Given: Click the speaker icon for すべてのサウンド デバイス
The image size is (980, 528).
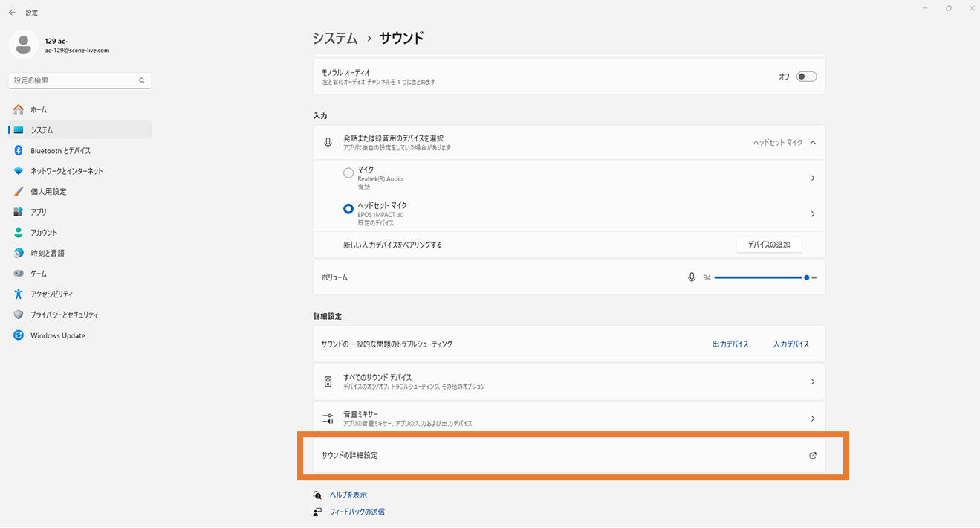Looking at the screenshot, I should (328, 381).
